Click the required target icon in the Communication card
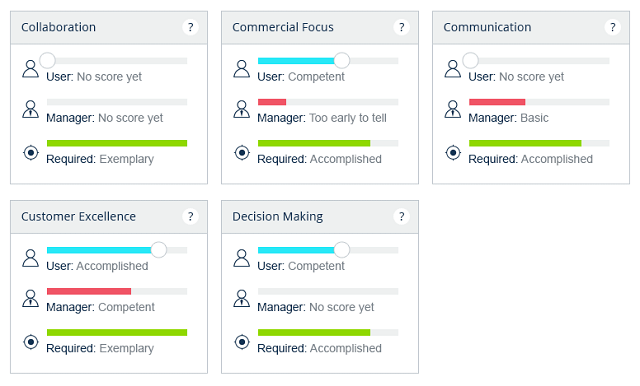Image resolution: width=640 pixels, height=386 pixels. [453, 153]
